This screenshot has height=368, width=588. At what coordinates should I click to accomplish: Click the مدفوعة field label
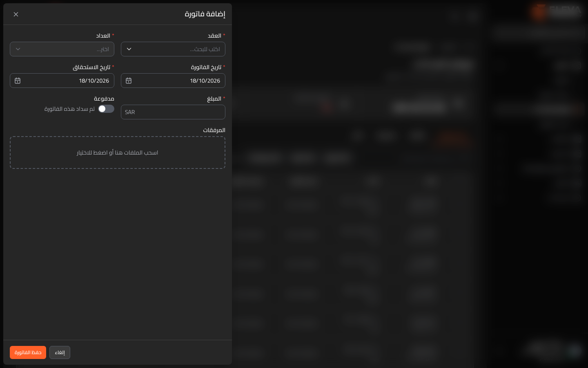(x=104, y=99)
